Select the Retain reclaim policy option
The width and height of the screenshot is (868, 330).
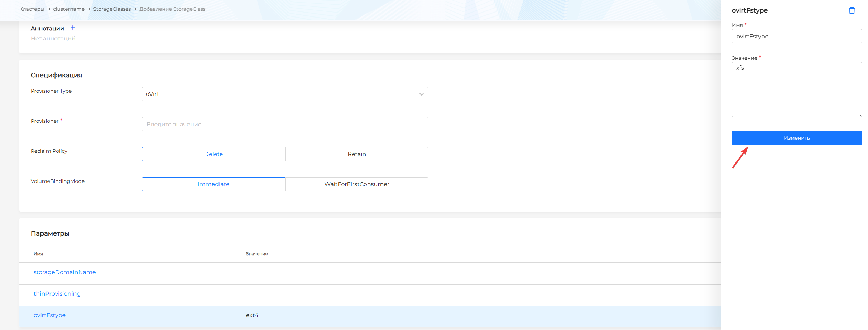(356, 154)
